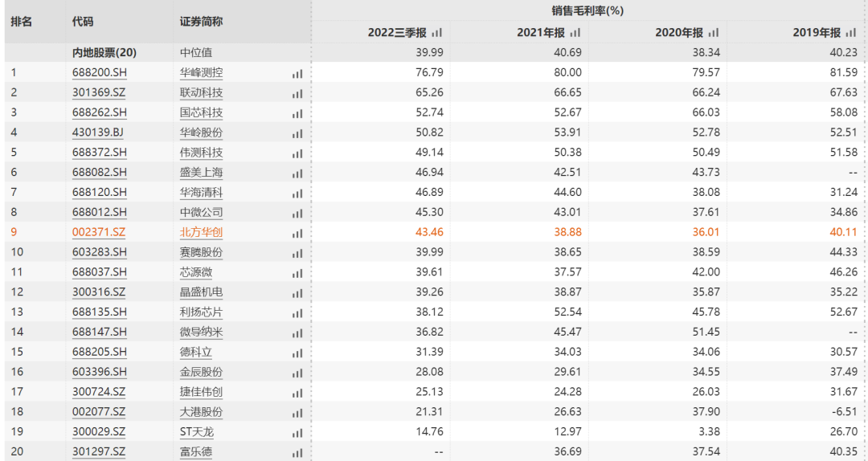
Task: Open security name link ST天龙
Action: point(197,431)
